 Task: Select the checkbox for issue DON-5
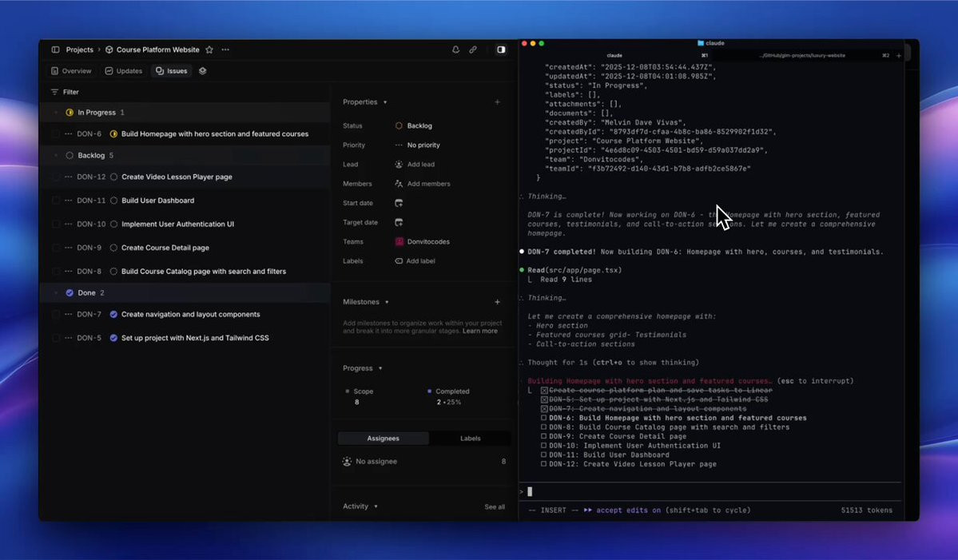tap(56, 338)
